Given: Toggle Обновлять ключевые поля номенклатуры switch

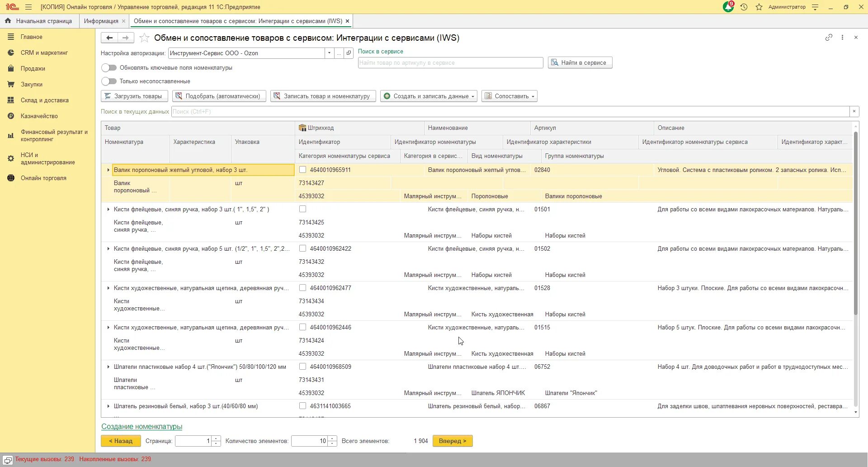Looking at the screenshot, I should tap(109, 67).
